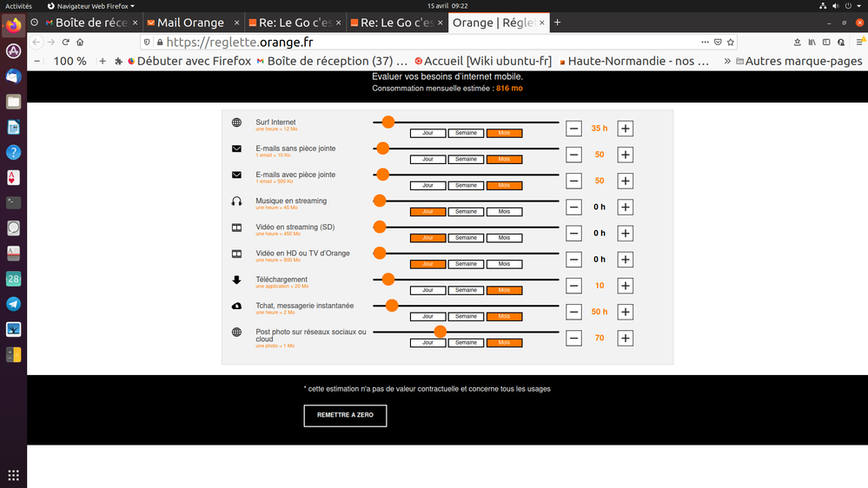Increase Musique en streaming hours

tap(625, 207)
